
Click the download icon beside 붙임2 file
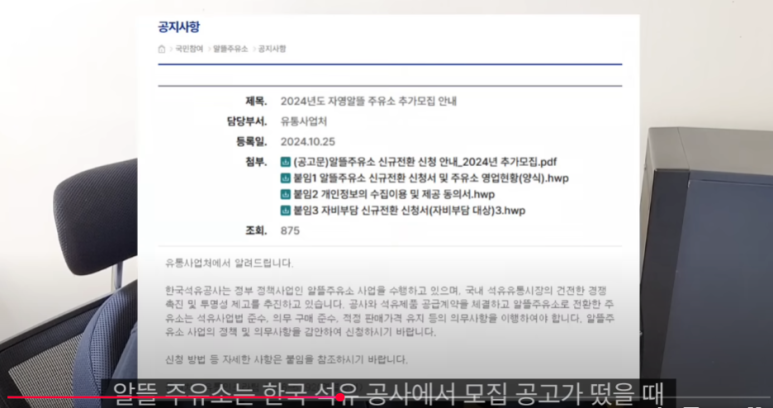[x=285, y=194]
